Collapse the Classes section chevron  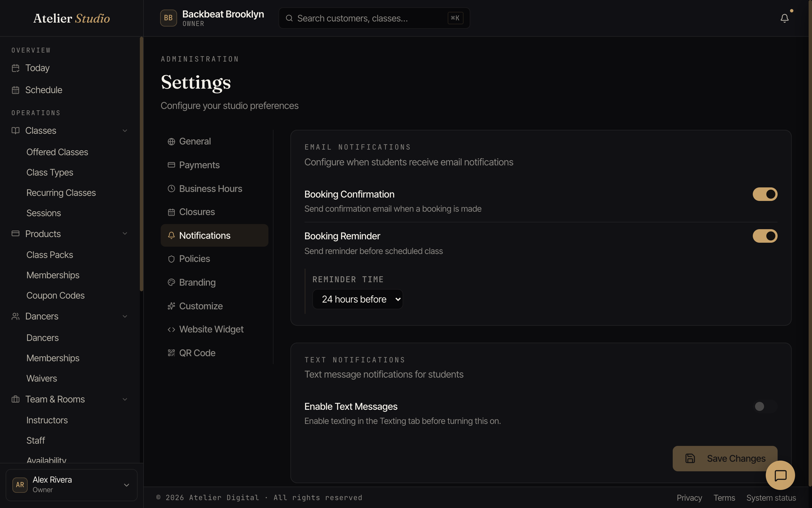125,131
